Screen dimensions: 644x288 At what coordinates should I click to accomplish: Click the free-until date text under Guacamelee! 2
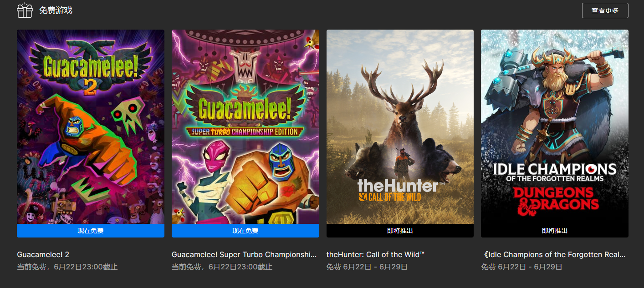coord(67,267)
